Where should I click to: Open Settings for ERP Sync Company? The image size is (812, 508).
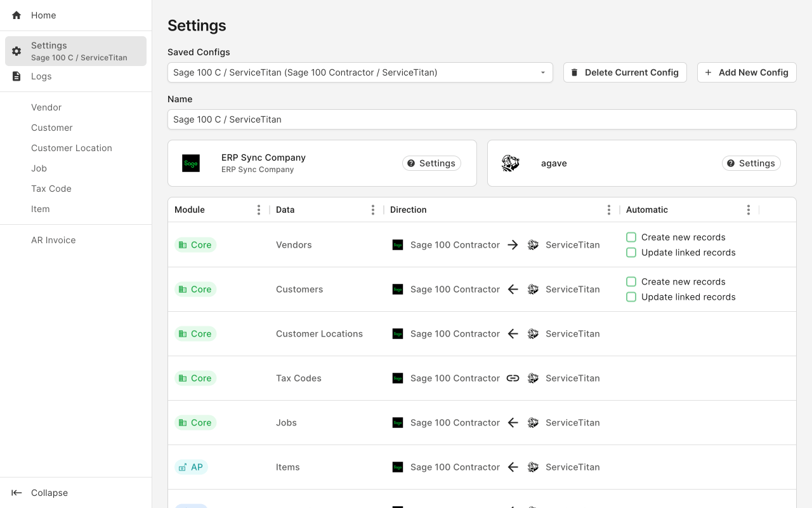[x=431, y=163]
